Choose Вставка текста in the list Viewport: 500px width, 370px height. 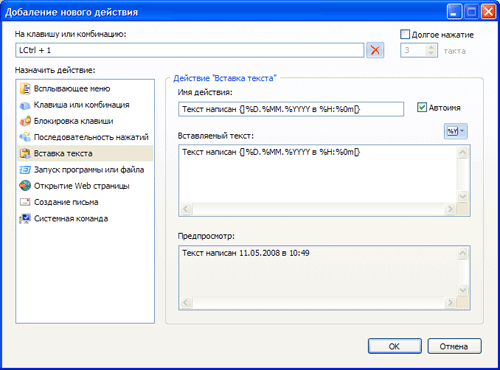coord(85,153)
